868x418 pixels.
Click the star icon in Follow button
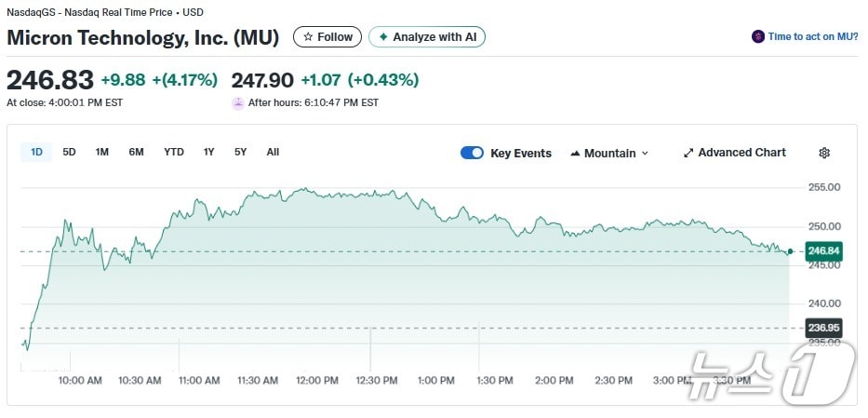(308, 37)
